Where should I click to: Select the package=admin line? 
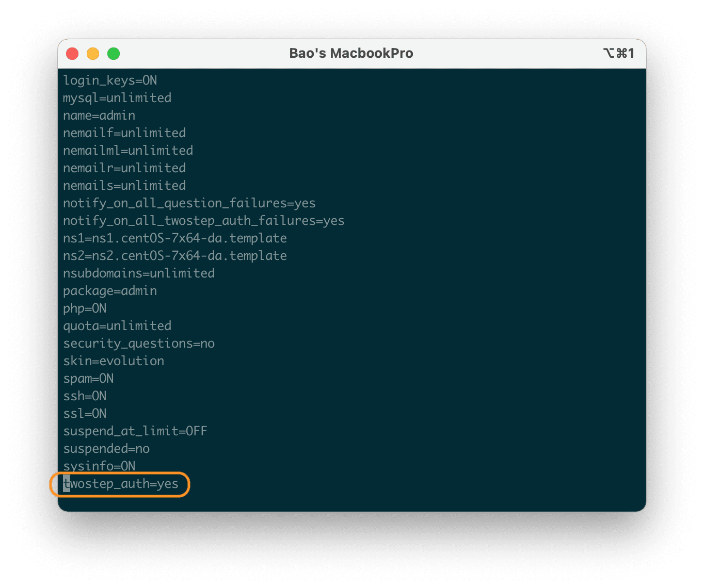[x=110, y=290]
